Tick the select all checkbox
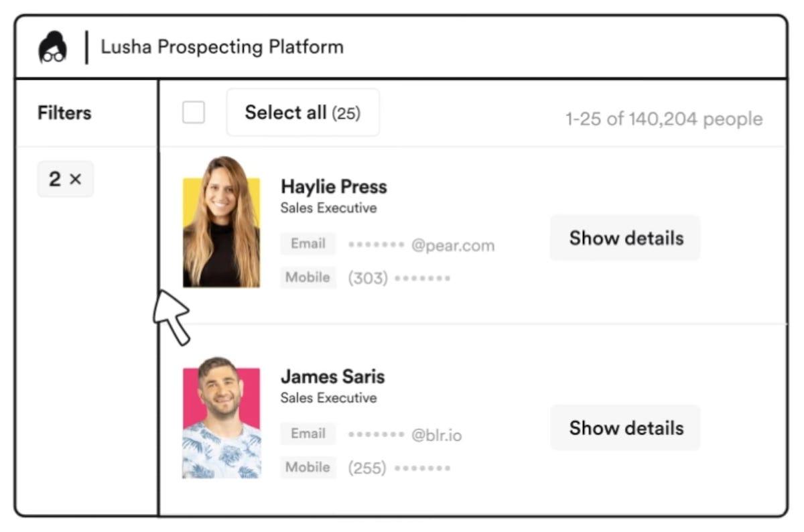804x532 pixels. click(x=194, y=113)
